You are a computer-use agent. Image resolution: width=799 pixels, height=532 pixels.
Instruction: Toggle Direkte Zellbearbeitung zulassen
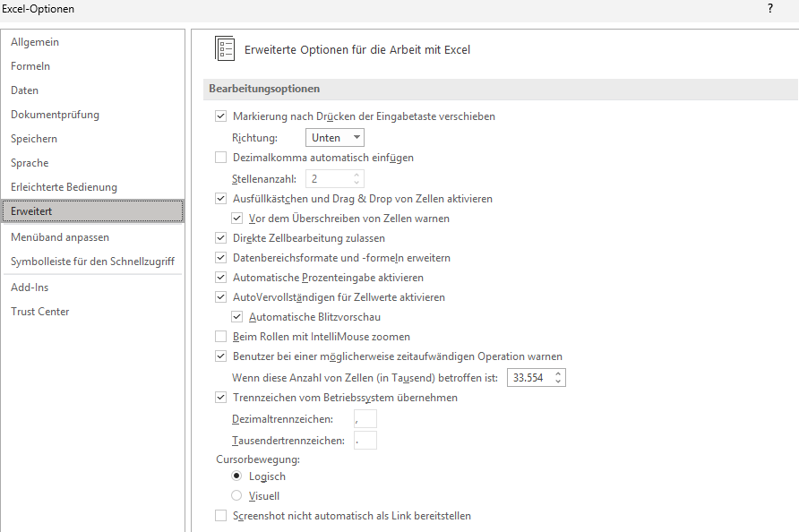220,238
